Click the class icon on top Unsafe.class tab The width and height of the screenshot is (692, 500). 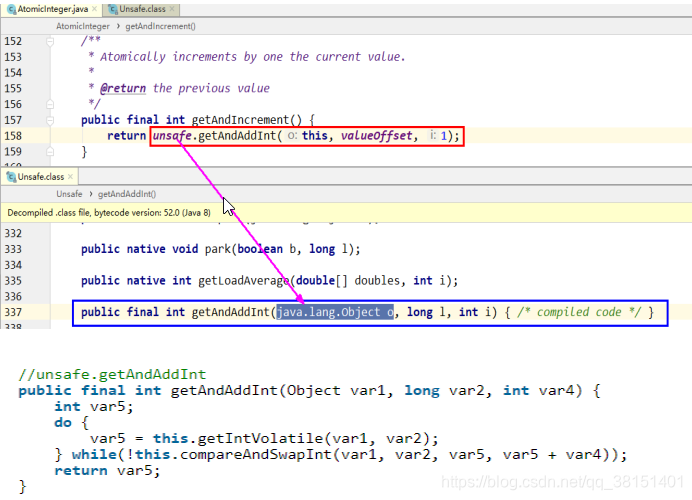point(113,9)
